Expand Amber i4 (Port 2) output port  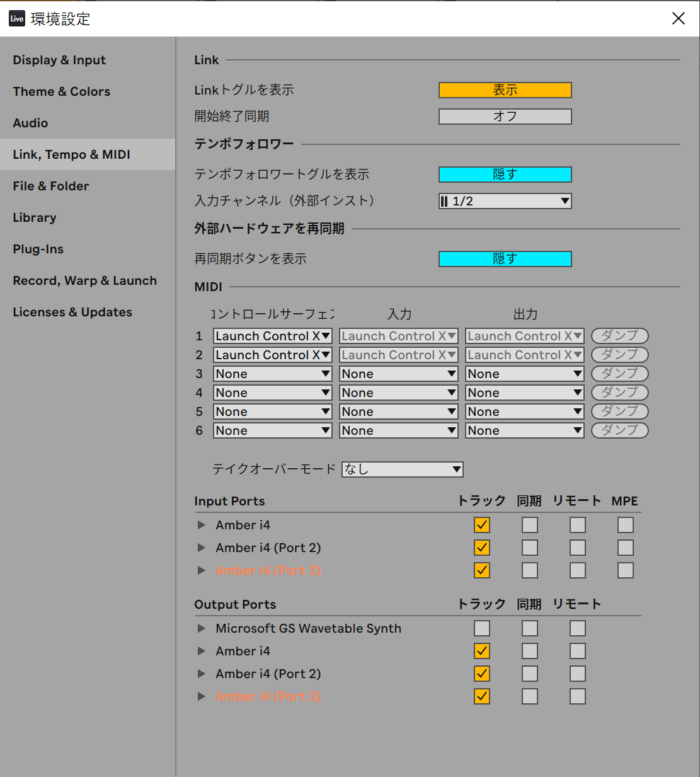tap(202, 674)
